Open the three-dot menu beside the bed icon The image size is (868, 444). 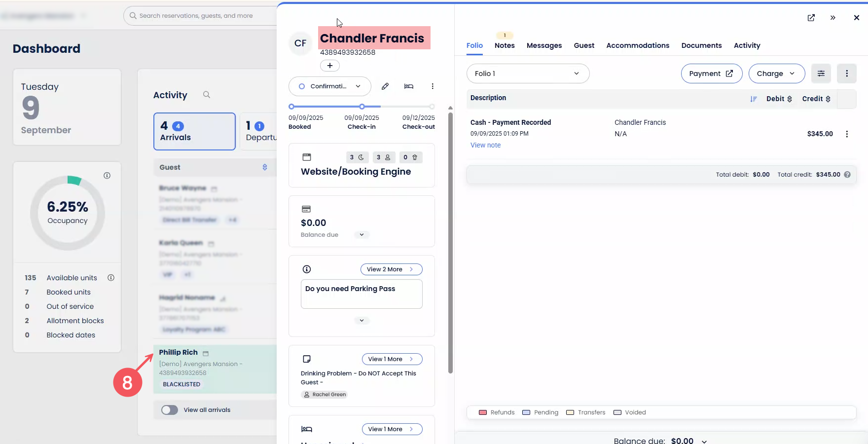click(x=433, y=86)
